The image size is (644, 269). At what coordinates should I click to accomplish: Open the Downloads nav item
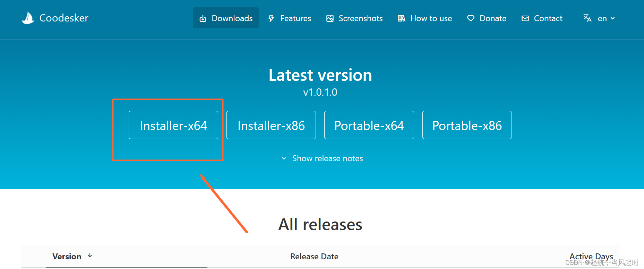pyautogui.click(x=226, y=18)
